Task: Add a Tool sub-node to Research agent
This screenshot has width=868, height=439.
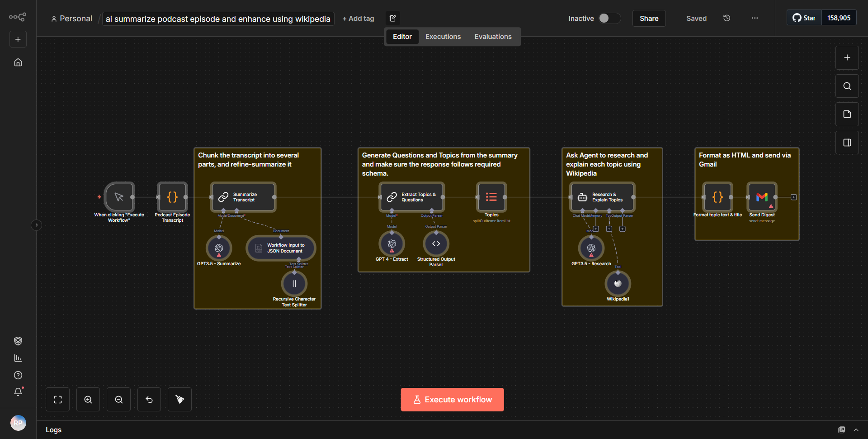Action: pyautogui.click(x=609, y=229)
